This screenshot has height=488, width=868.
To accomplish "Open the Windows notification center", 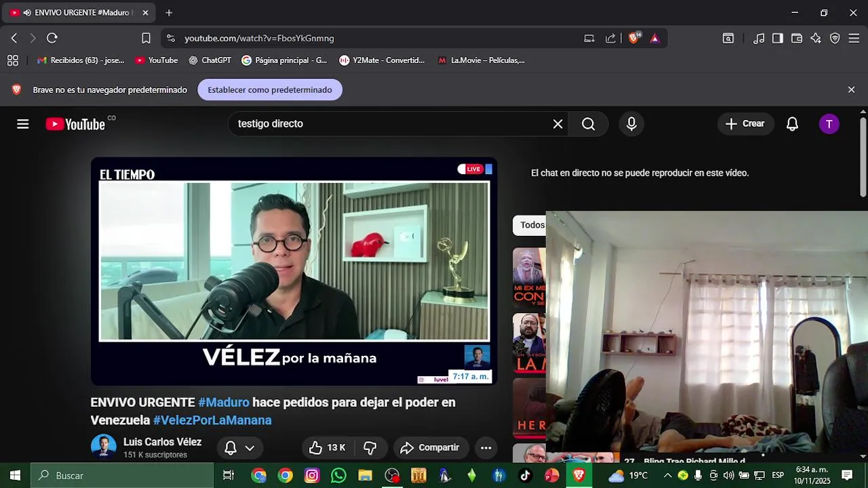I will (847, 476).
